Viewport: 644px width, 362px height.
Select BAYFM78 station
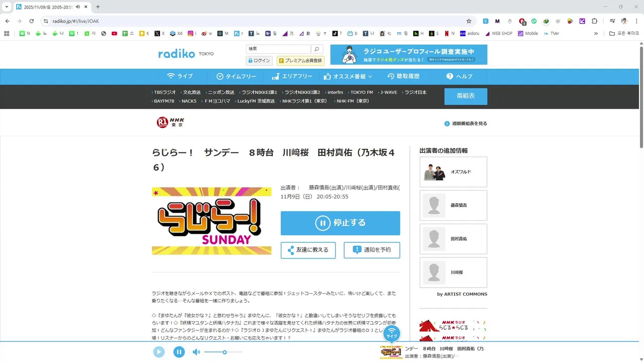coord(164,101)
